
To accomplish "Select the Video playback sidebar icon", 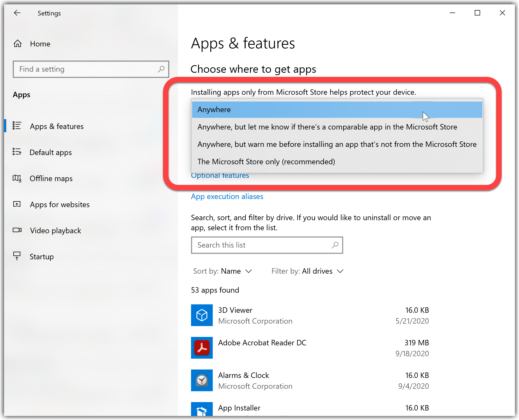I will click(x=17, y=230).
